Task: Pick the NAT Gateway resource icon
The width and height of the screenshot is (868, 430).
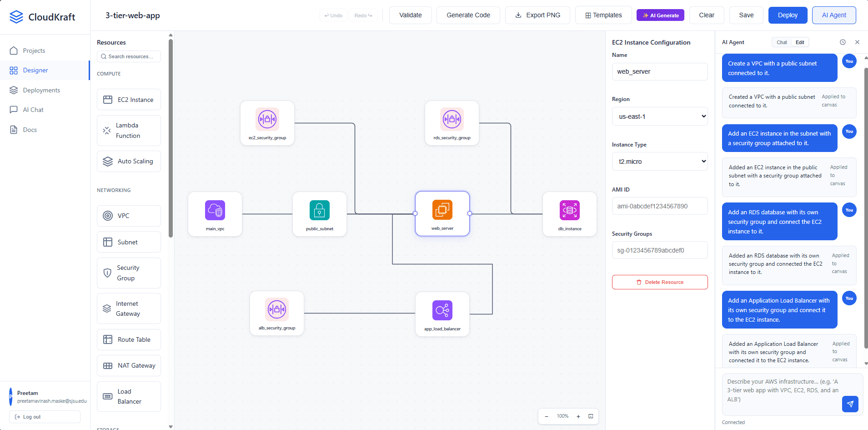Action: click(x=108, y=366)
